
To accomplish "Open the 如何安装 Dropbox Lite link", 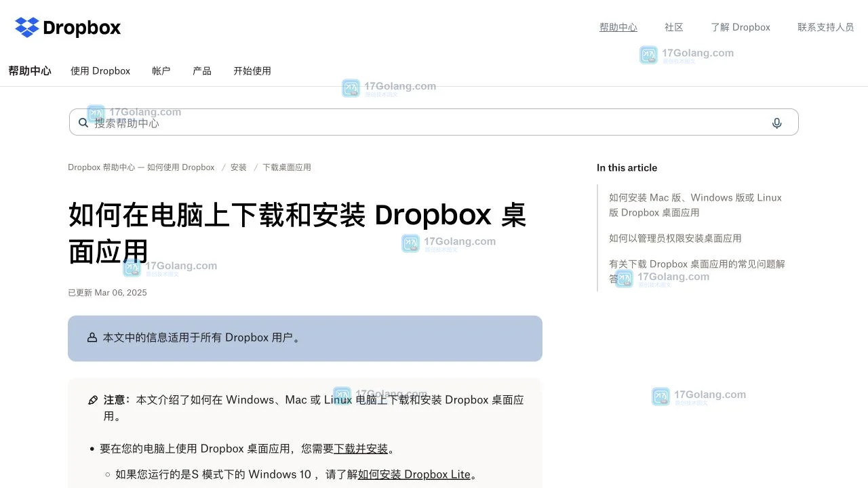I will click(x=414, y=474).
